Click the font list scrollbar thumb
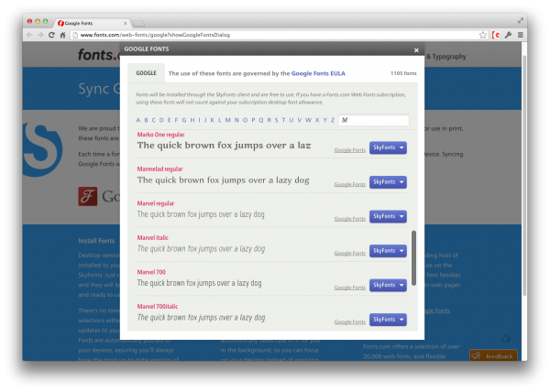 point(414,258)
